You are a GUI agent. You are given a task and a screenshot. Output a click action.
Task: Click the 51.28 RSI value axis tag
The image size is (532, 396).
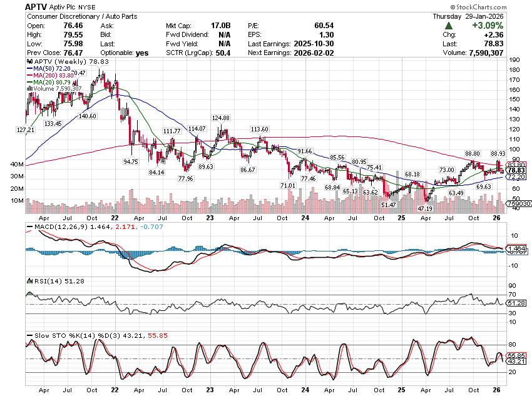[516, 303]
